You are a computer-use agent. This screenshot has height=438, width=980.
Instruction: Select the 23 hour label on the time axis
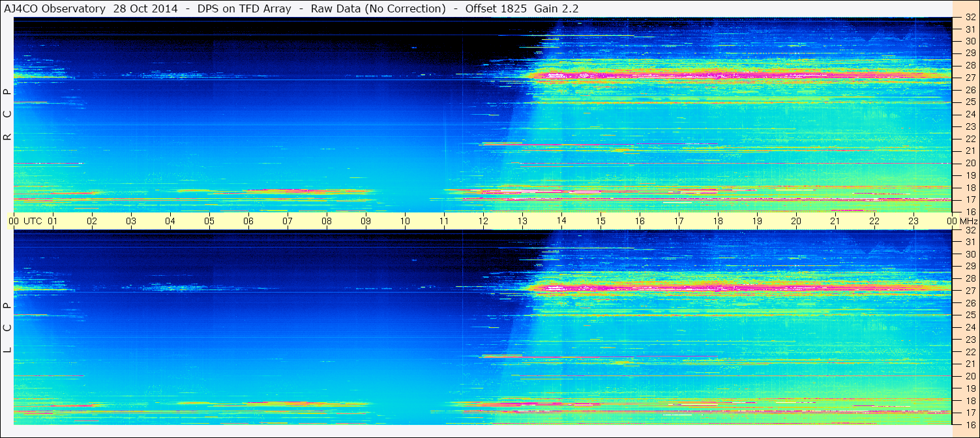coord(913,221)
